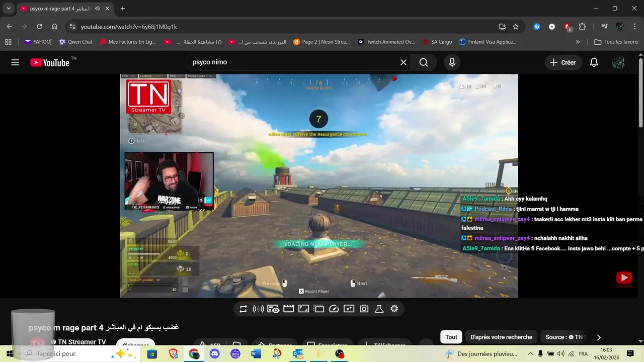Click the Shazam extension icon

click(x=537, y=27)
